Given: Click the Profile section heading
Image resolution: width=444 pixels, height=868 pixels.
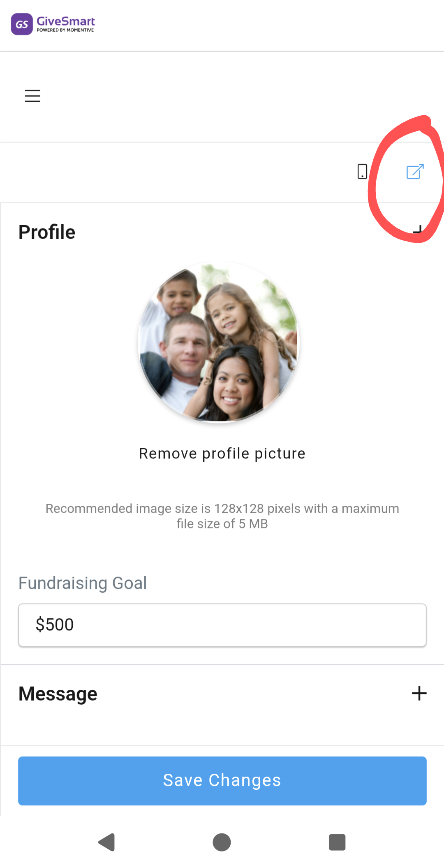Looking at the screenshot, I should coord(47,232).
